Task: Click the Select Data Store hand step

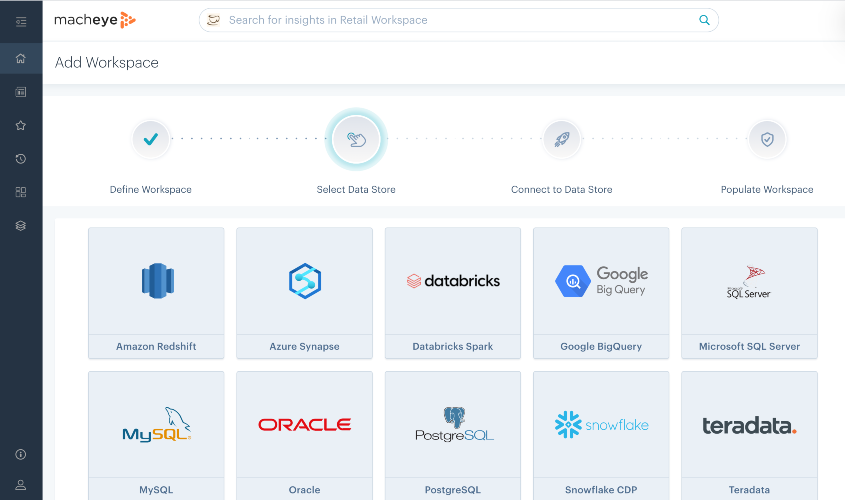Action: tap(356, 139)
